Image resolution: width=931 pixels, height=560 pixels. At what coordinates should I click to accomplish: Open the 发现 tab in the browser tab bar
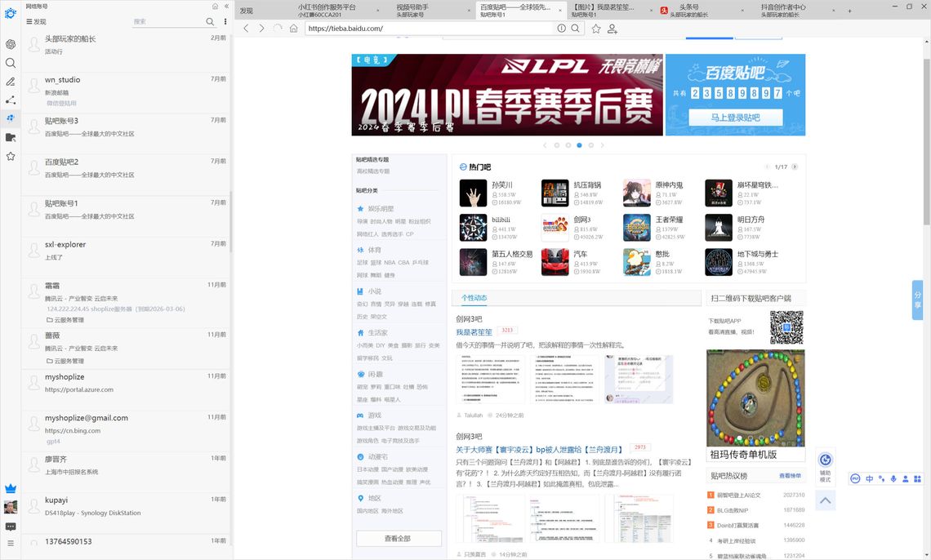tap(247, 11)
